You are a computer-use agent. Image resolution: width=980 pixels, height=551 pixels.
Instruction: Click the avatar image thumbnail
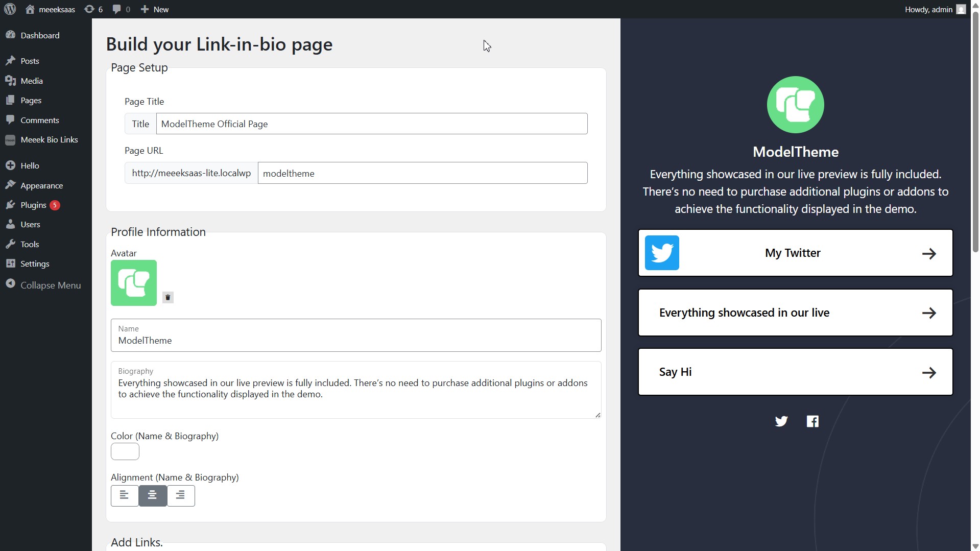(x=134, y=283)
